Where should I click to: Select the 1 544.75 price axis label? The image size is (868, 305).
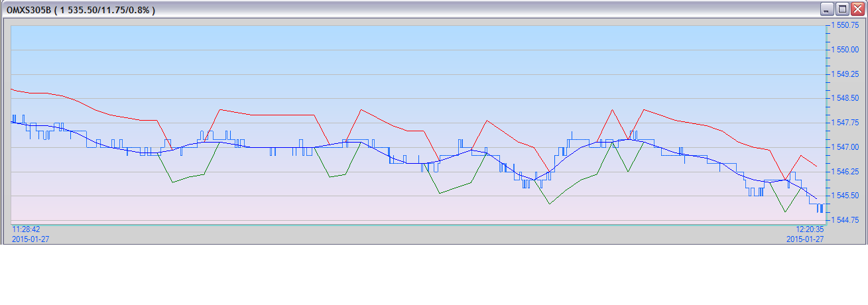tap(845, 220)
